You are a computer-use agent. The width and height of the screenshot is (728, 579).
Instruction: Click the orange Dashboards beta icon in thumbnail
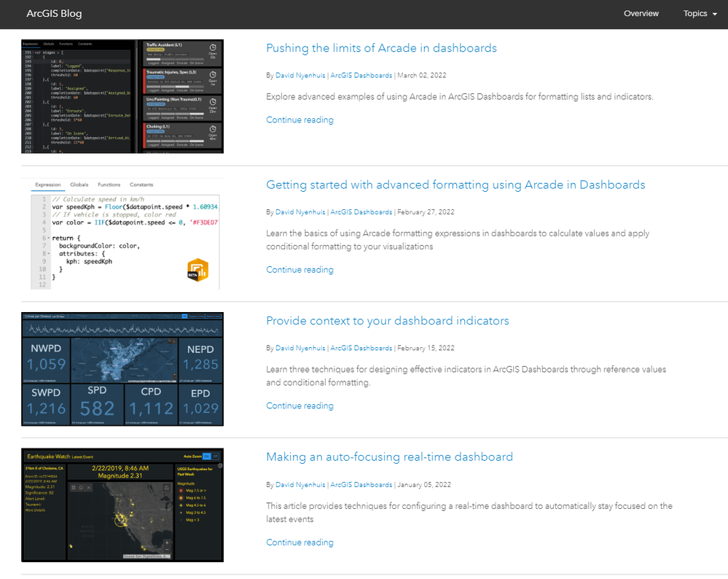pyautogui.click(x=197, y=270)
